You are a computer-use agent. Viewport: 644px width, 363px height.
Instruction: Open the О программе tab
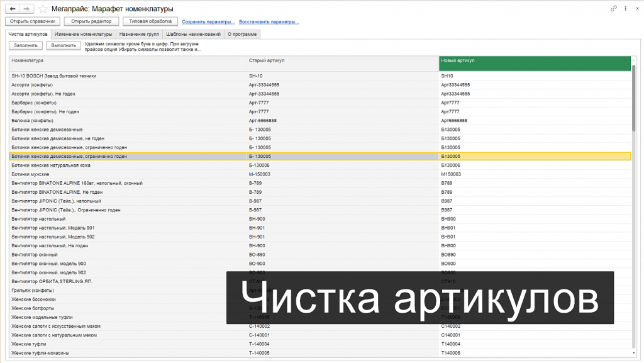click(244, 35)
